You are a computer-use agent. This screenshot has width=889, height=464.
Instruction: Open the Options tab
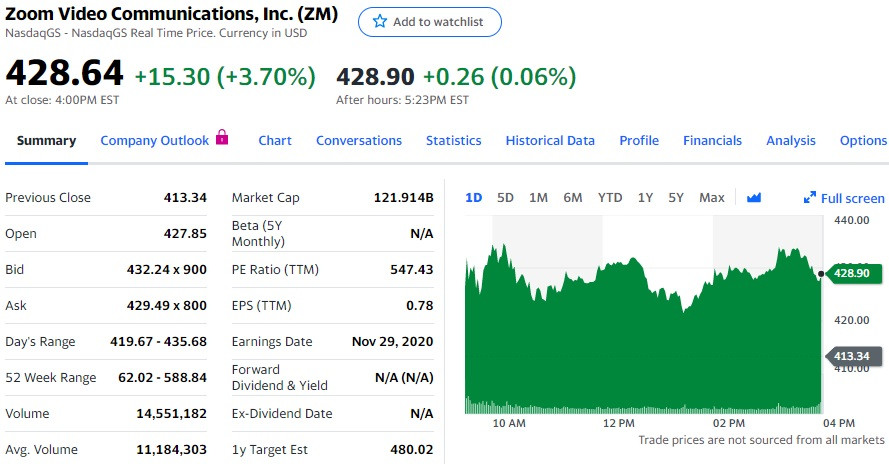point(863,141)
